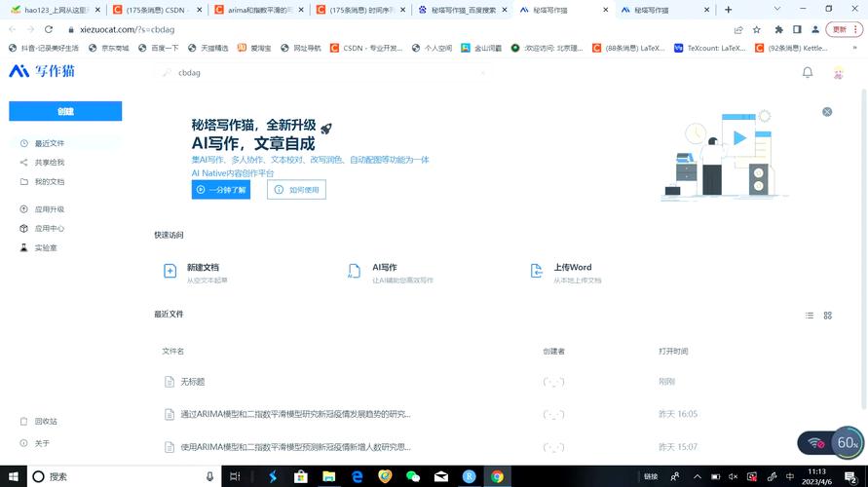Screen dimensions: 868x487
Task: Open 金山词霸 bookmark
Action: coord(481,48)
